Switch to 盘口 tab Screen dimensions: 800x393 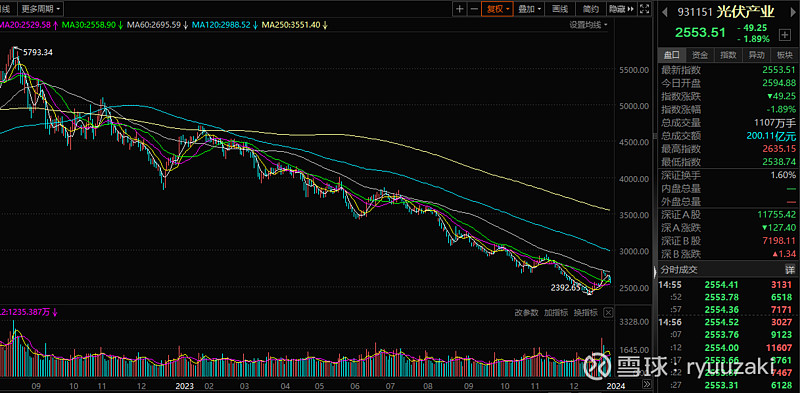(672, 55)
